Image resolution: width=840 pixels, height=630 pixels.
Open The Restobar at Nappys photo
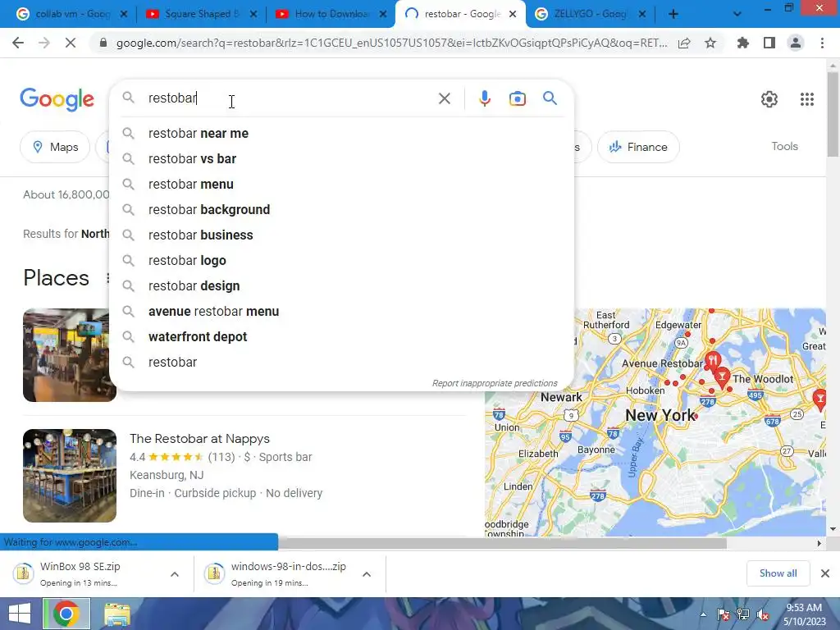pos(70,476)
